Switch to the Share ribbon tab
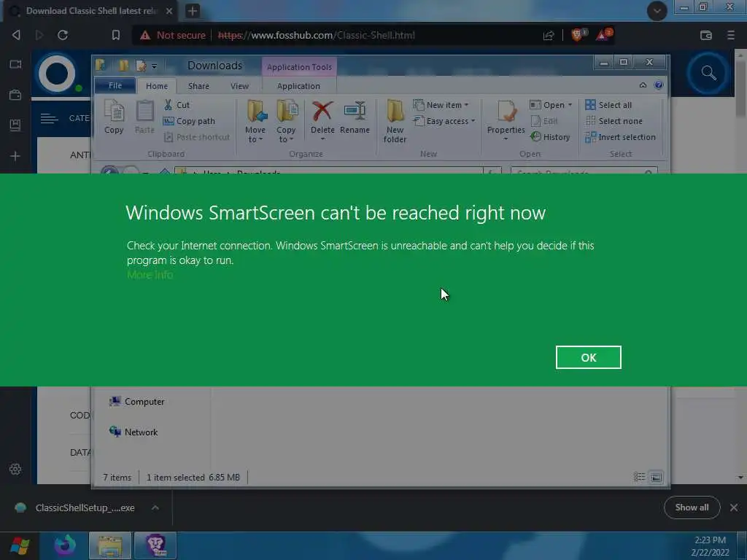The height and width of the screenshot is (560, 747). [198, 86]
